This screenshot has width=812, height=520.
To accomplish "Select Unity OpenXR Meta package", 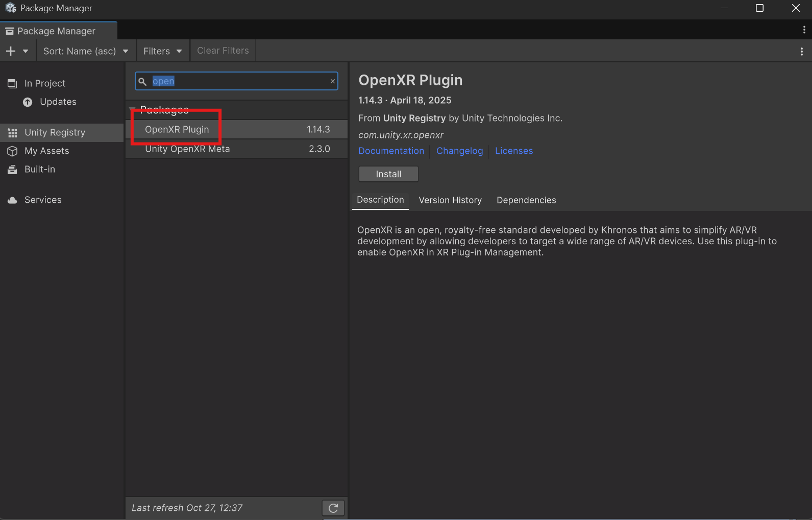I will click(187, 149).
